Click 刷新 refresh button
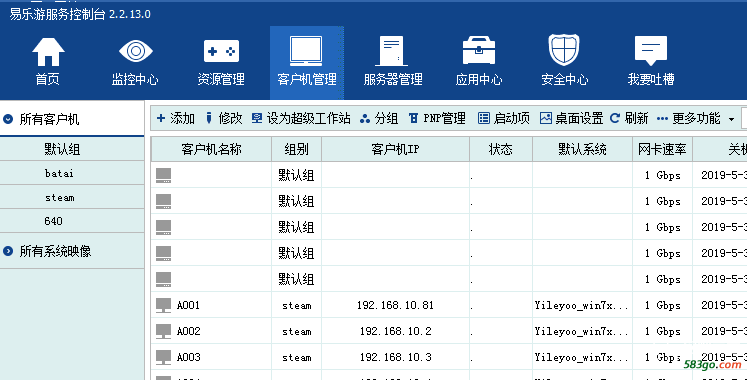 [x=629, y=119]
